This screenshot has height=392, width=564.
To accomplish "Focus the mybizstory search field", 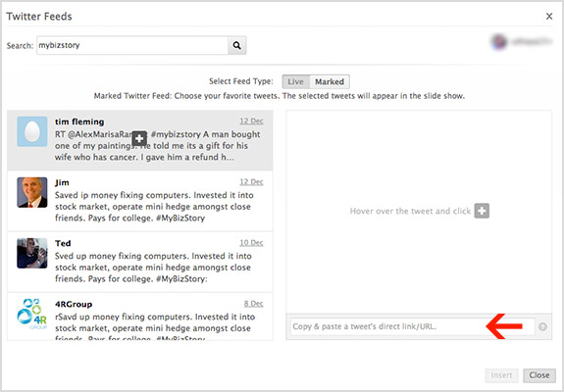I will [x=132, y=45].
